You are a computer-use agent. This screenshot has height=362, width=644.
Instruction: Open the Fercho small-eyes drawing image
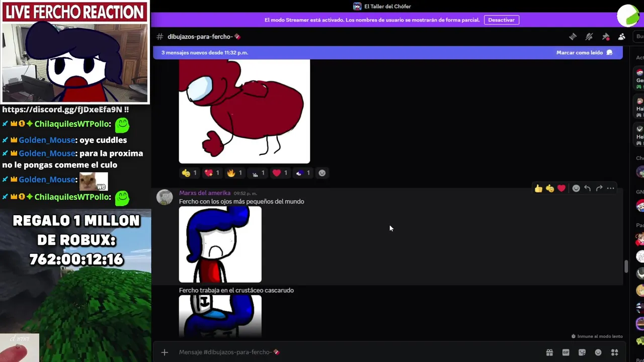tap(220, 244)
